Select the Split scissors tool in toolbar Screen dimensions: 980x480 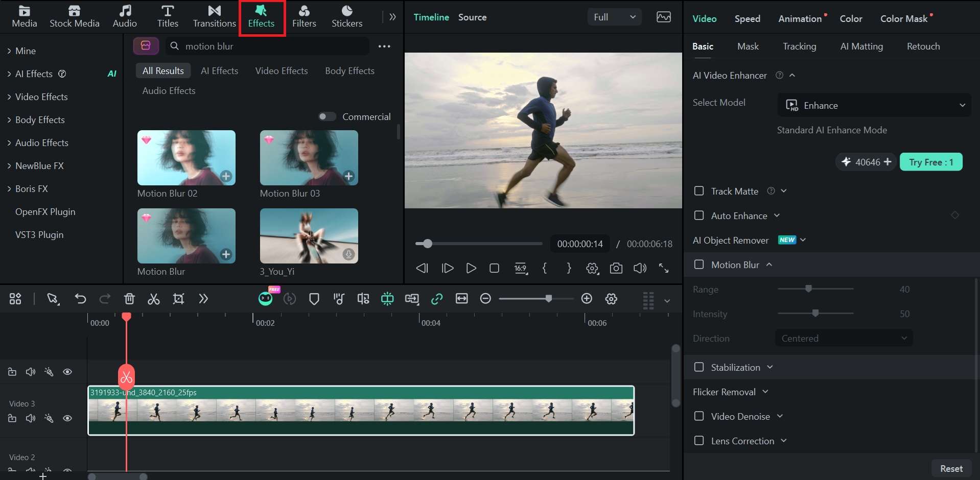click(x=154, y=299)
